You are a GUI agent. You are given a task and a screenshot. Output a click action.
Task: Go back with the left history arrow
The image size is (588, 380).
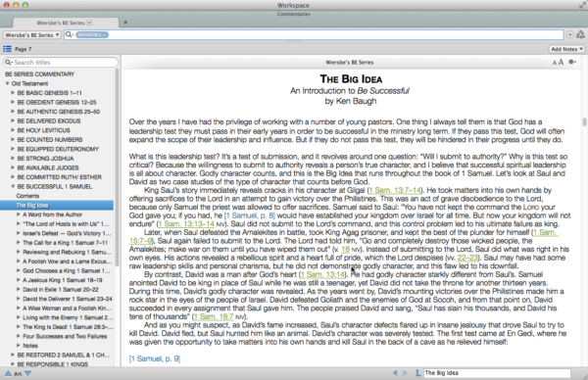click(x=395, y=373)
